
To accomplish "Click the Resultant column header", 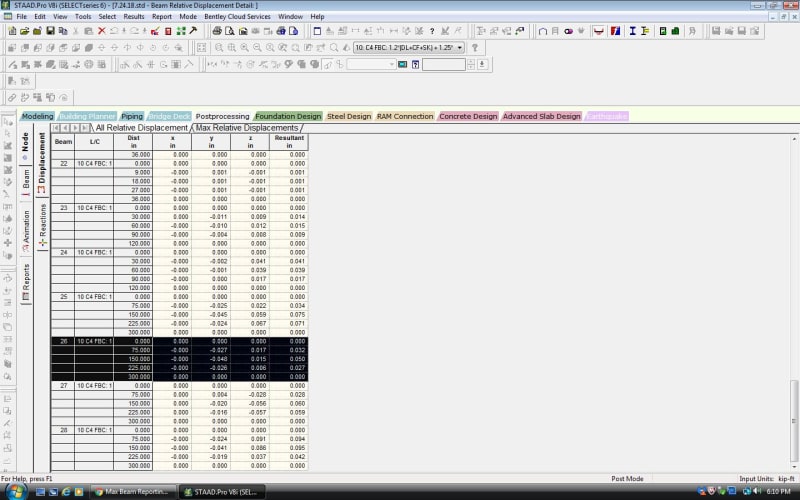I will pos(289,142).
